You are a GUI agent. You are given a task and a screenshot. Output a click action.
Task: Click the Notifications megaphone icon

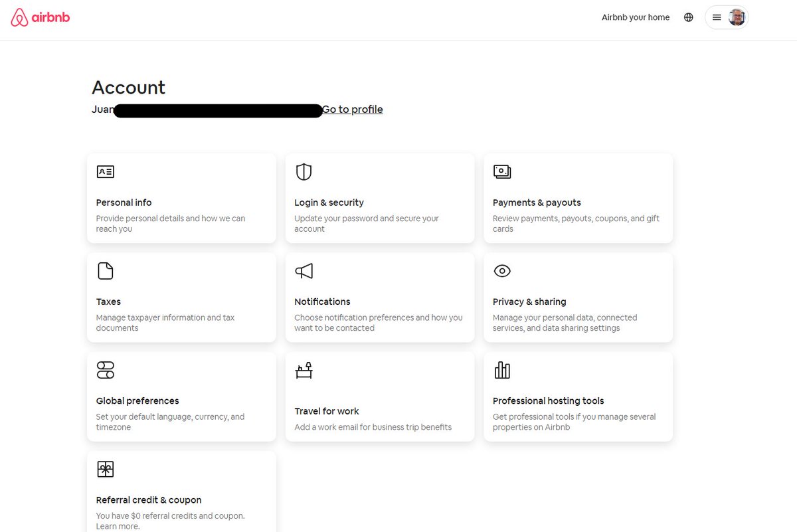point(304,271)
